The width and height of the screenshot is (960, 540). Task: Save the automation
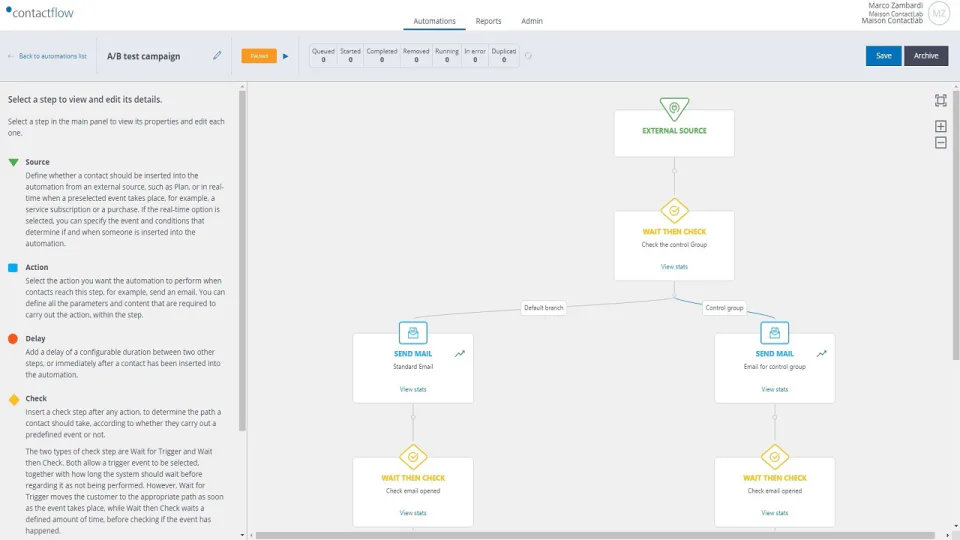pyautogui.click(x=883, y=56)
